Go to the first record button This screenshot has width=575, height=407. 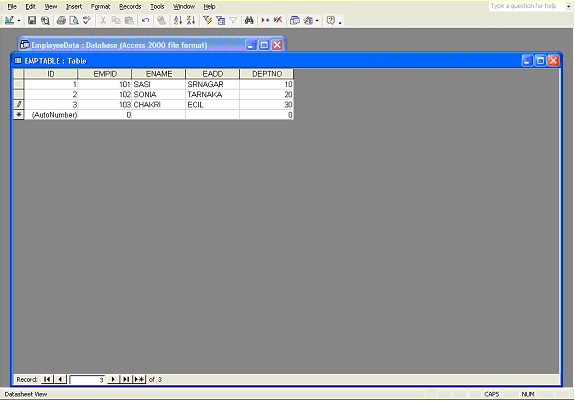tap(47, 379)
